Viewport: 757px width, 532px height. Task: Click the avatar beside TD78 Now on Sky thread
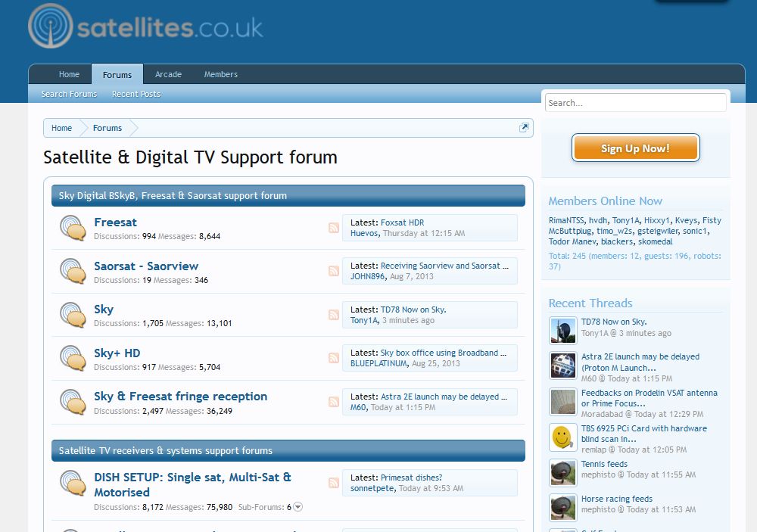[x=563, y=331]
